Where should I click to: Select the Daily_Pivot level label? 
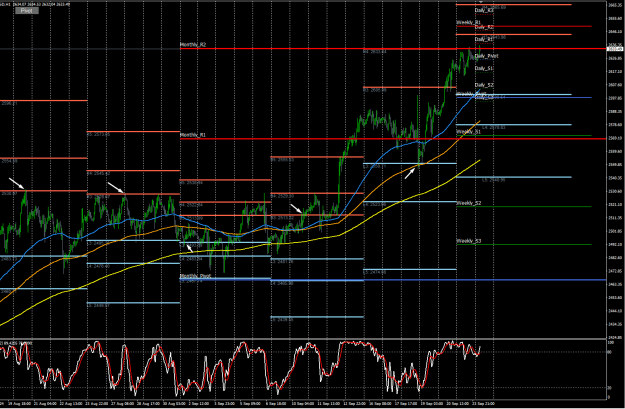click(x=487, y=56)
